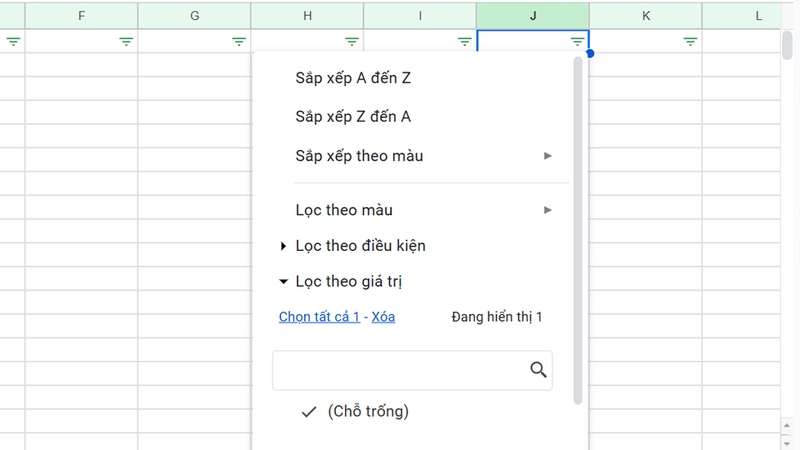Click Đang hiển thị 1 text
This screenshot has width=800, height=450.
pyautogui.click(x=496, y=317)
